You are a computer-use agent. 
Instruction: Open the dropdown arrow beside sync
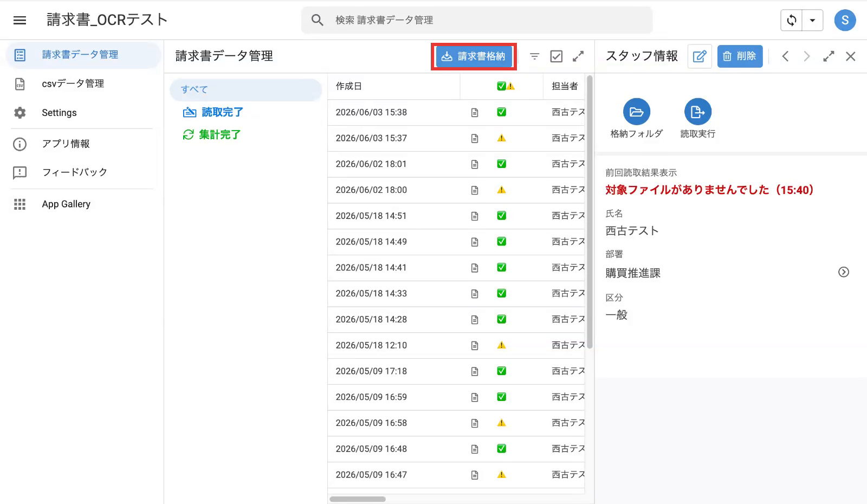812,21
